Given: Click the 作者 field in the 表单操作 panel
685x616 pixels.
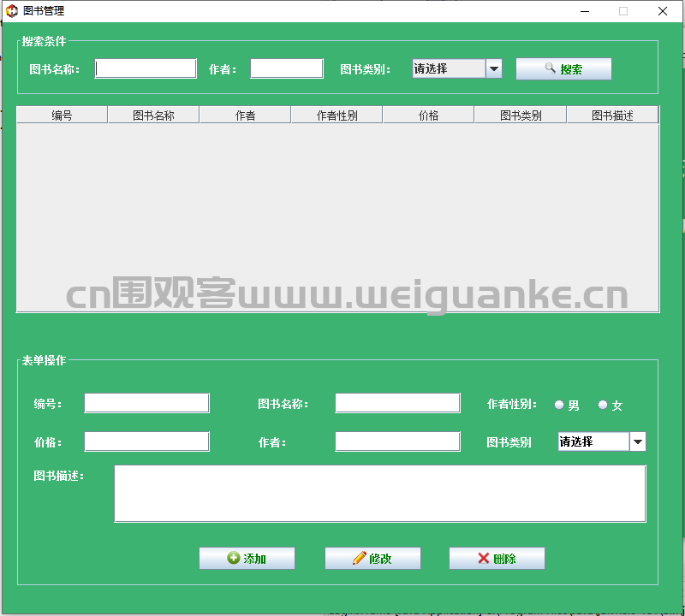Looking at the screenshot, I should point(397,441).
